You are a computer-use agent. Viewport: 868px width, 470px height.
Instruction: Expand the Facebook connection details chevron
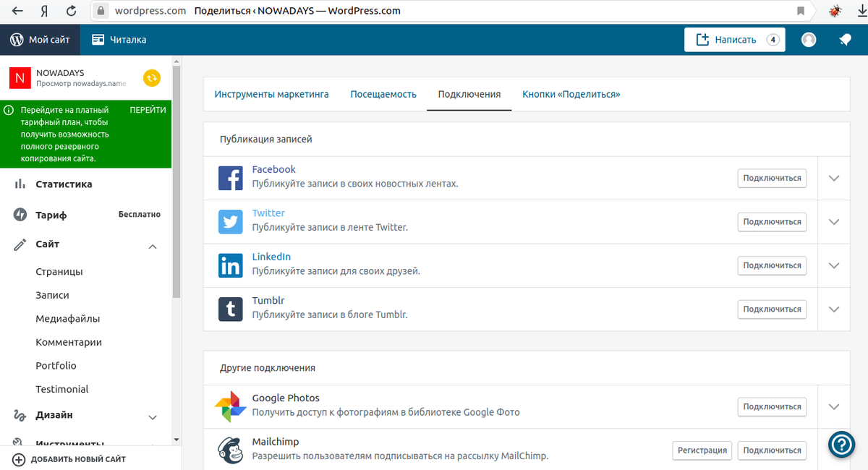(x=833, y=177)
